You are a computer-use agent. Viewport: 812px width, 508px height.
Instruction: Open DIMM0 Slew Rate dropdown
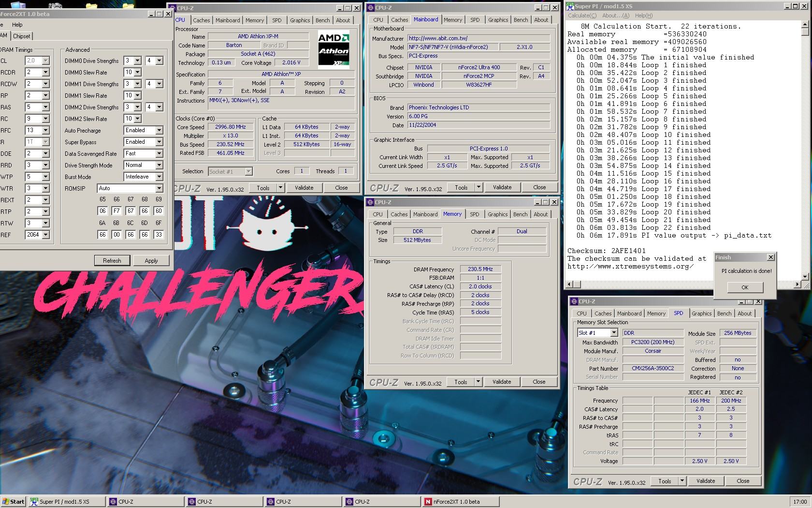(137, 73)
